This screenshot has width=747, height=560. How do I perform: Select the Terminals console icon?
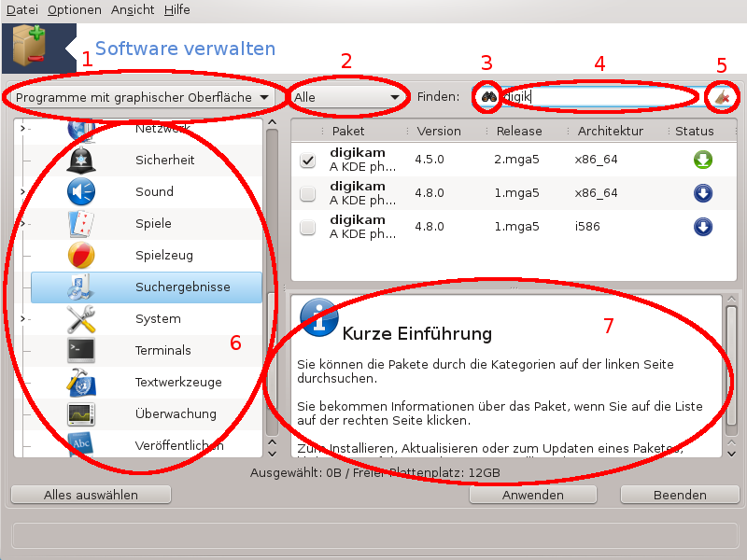(x=81, y=351)
